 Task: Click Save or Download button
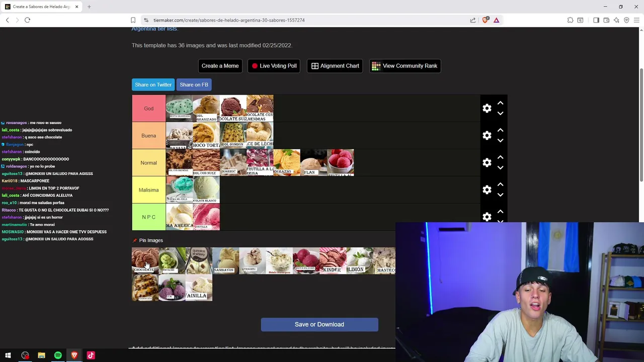tap(319, 324)
